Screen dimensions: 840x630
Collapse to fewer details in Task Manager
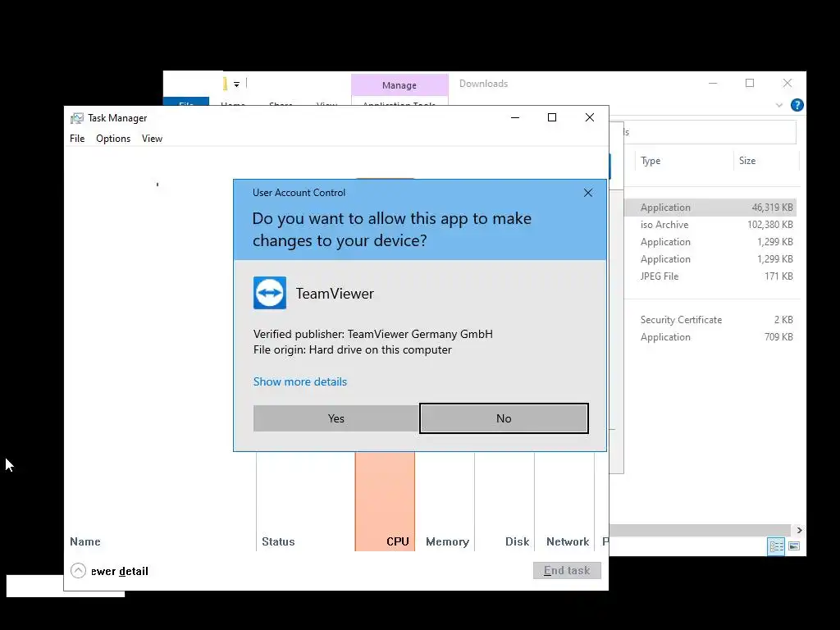[109, 571]
